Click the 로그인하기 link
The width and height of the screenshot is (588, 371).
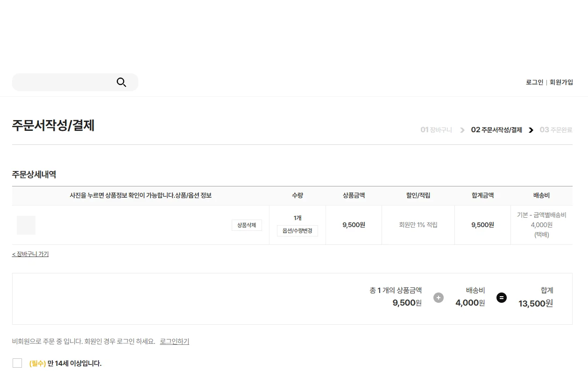tap(175, 342)
